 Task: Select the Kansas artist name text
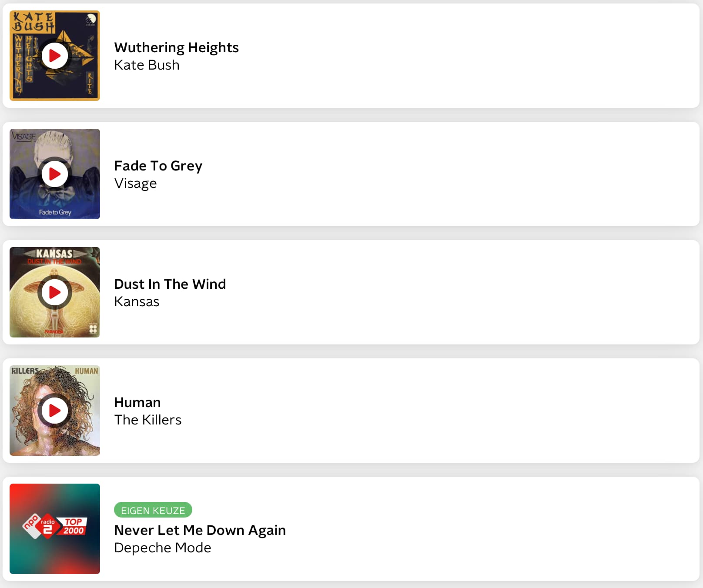(x=137, y=301)
